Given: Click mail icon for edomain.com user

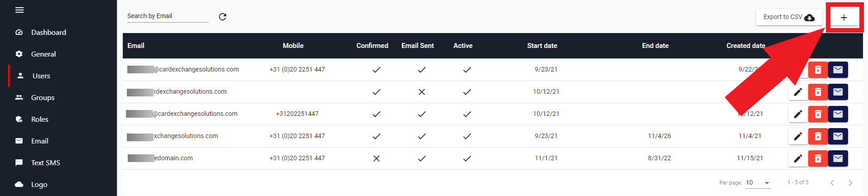Looking at the screenshot, I should (838, 158).
